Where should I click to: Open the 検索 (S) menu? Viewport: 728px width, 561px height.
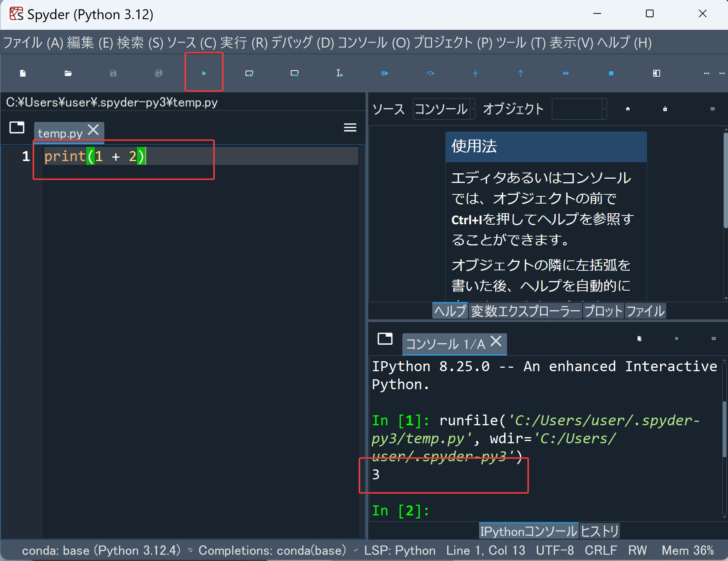(x=140, y=43)
